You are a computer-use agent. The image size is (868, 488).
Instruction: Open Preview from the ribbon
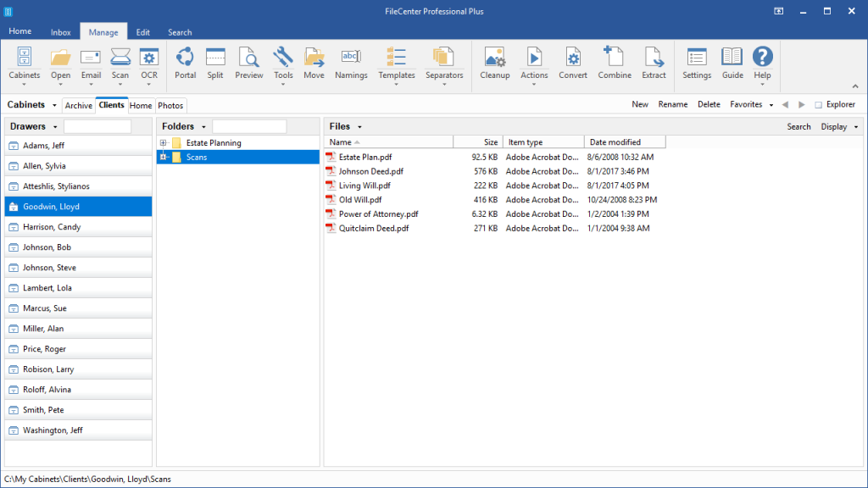249,64
